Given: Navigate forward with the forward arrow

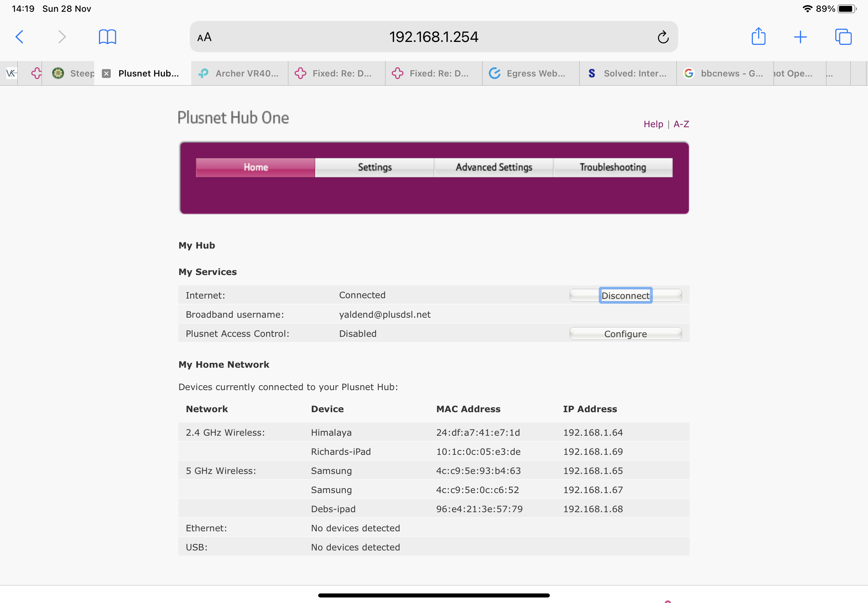Looking at the screenshot, I should (61, 37).
